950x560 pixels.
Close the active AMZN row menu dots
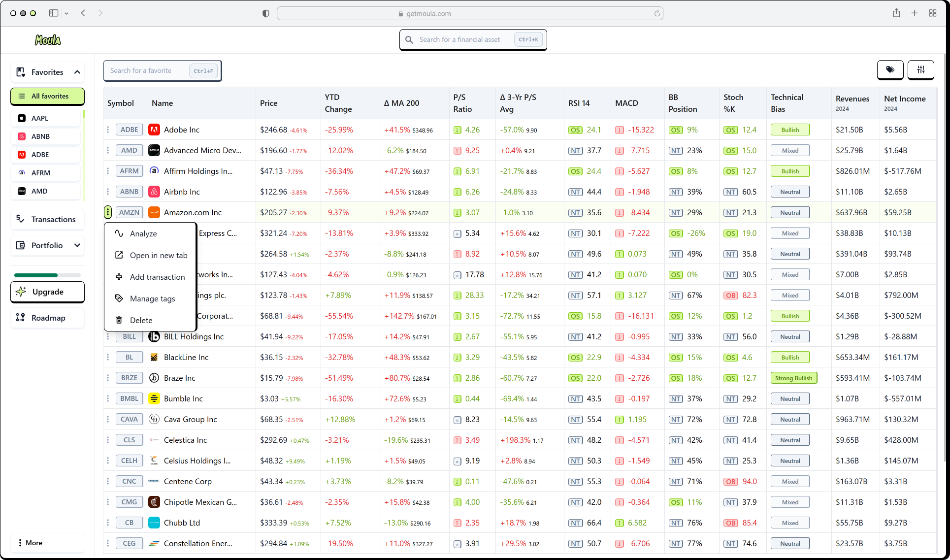coord(108,212)
